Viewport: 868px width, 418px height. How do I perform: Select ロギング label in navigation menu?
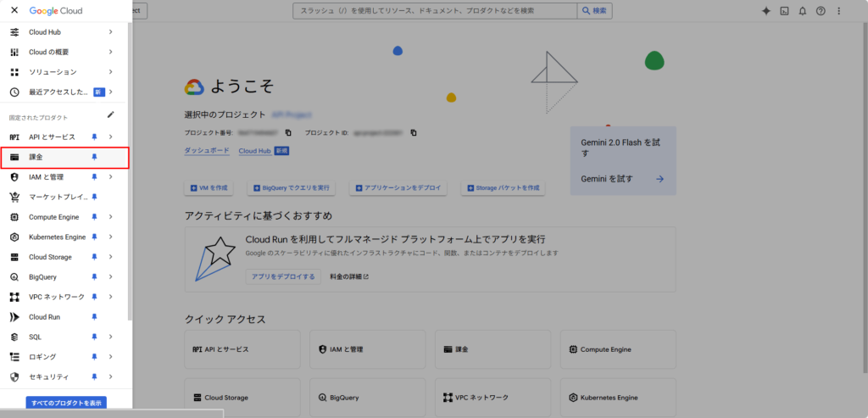[x=42, y=357]
